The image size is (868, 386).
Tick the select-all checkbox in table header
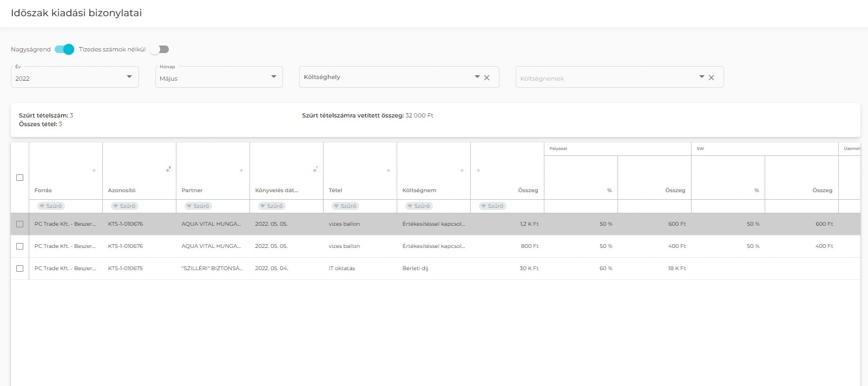pos(20,178)
